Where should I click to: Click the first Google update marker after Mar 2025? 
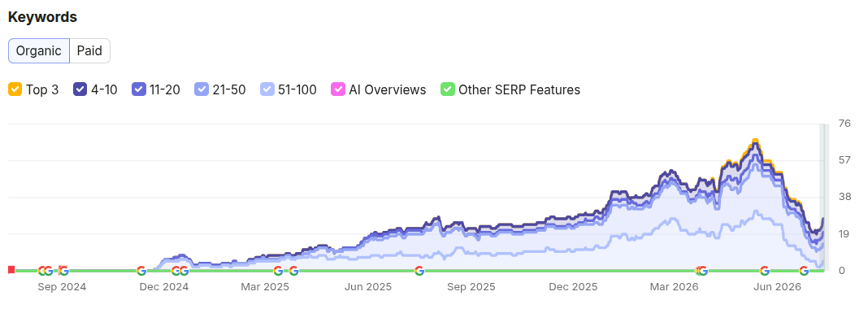pos(279,271)
